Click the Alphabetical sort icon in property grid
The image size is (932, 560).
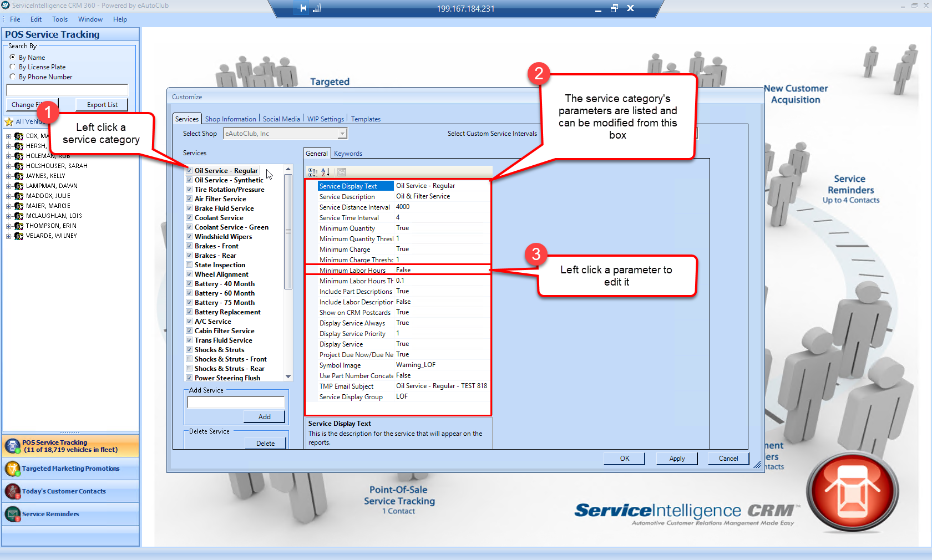[x=326, y=172]
